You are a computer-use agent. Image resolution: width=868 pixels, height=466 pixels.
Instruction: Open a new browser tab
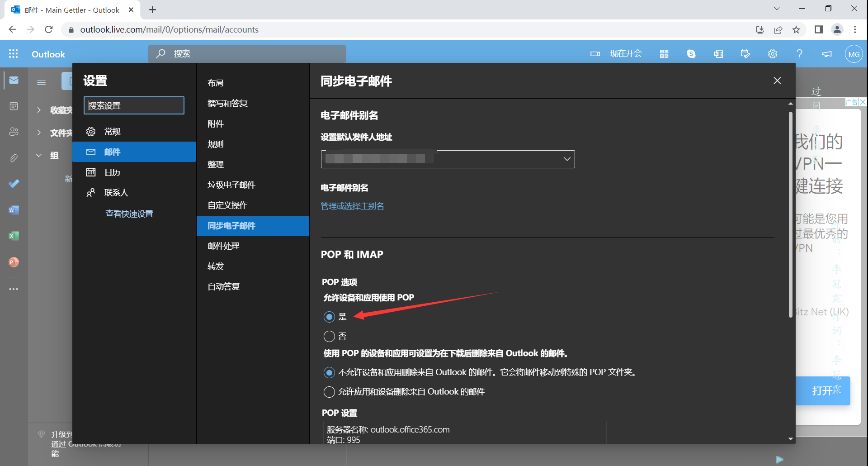[152, 10]
